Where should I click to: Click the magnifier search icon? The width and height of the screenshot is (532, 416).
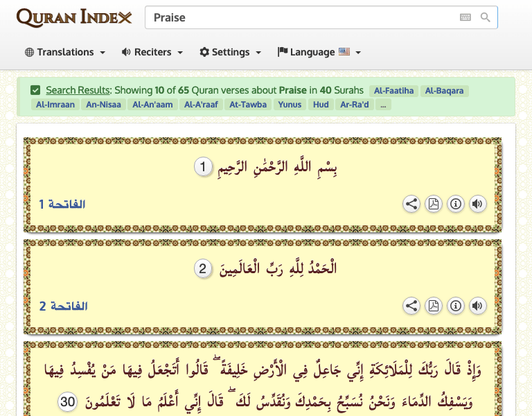pos(485,17)
